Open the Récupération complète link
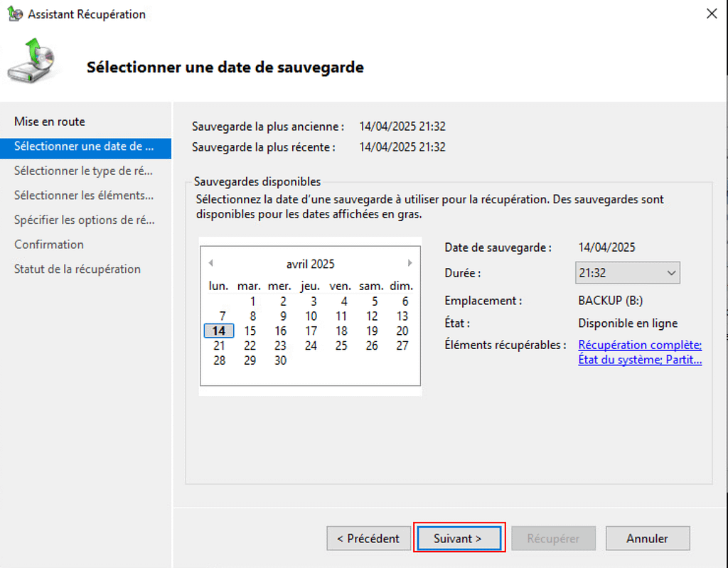This screenshot has width=728, height=568. [x=640, y=345]
